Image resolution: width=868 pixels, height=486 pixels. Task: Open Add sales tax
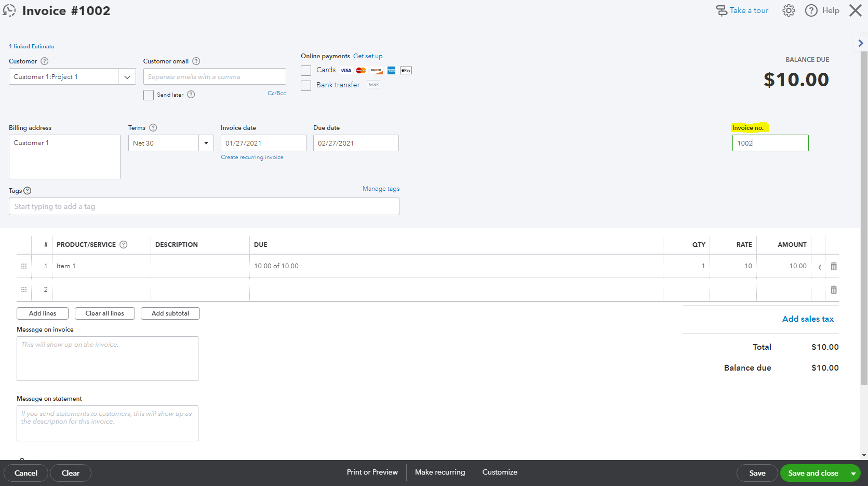tap(808, 319)
